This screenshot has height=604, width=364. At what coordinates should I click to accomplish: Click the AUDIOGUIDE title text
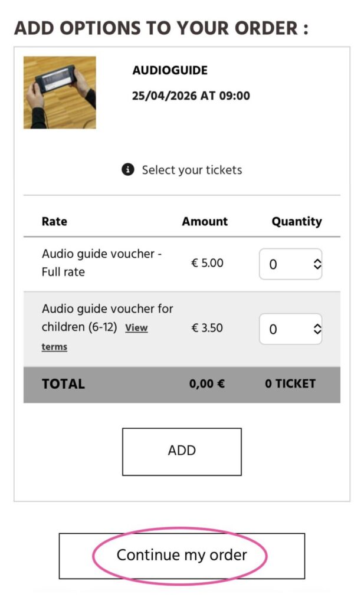click(x=170, y=70)
